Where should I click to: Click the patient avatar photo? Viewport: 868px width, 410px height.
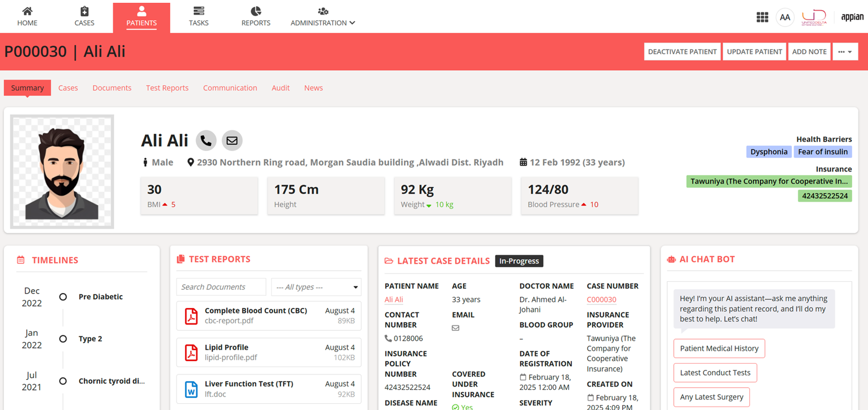point(62,172)
